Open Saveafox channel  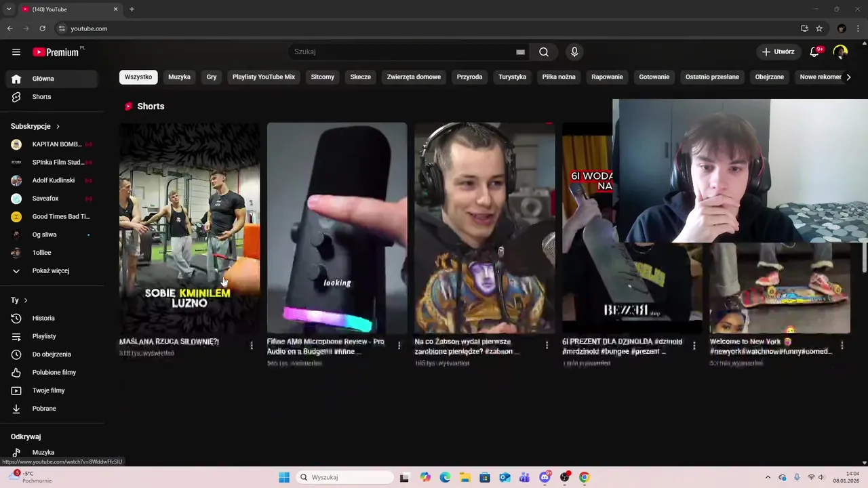pyautogui.click(x=52, y=199)
